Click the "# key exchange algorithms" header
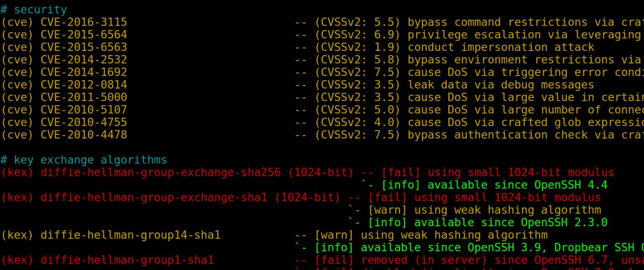The image size is (644, 270). pos(84,160)
